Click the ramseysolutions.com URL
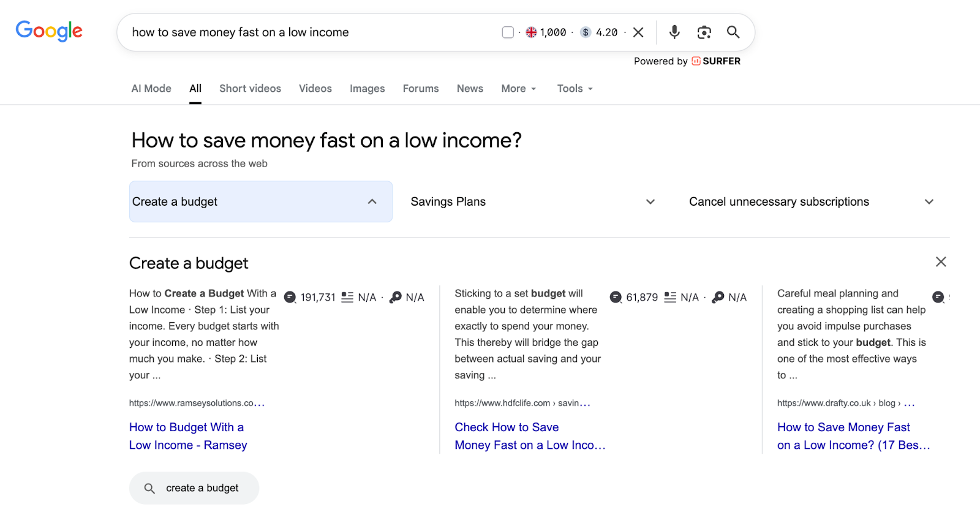 [x=197, y=403]
